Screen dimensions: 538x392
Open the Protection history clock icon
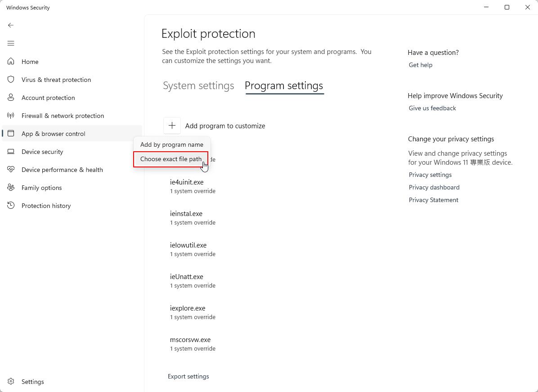pos(11,206)
